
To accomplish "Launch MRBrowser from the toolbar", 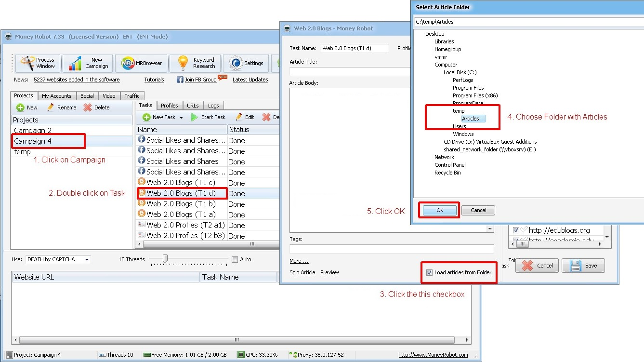I will point(142,63).
